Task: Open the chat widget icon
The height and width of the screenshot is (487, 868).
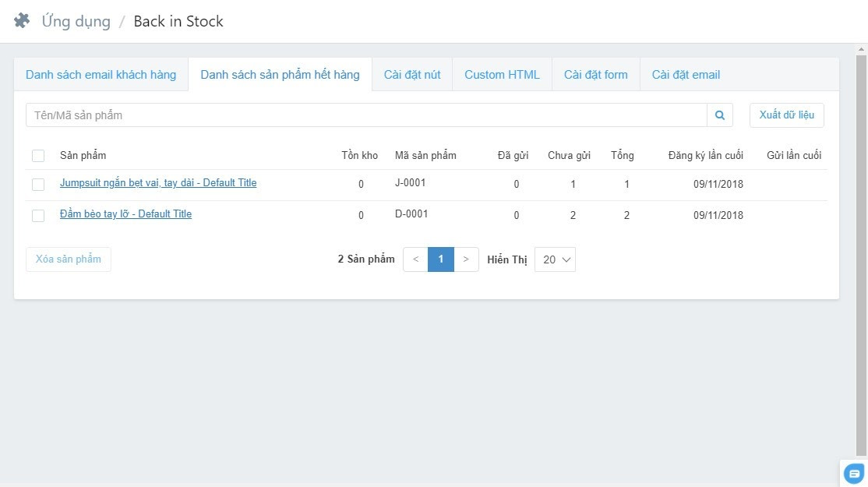Action: [x=855, y=473]
